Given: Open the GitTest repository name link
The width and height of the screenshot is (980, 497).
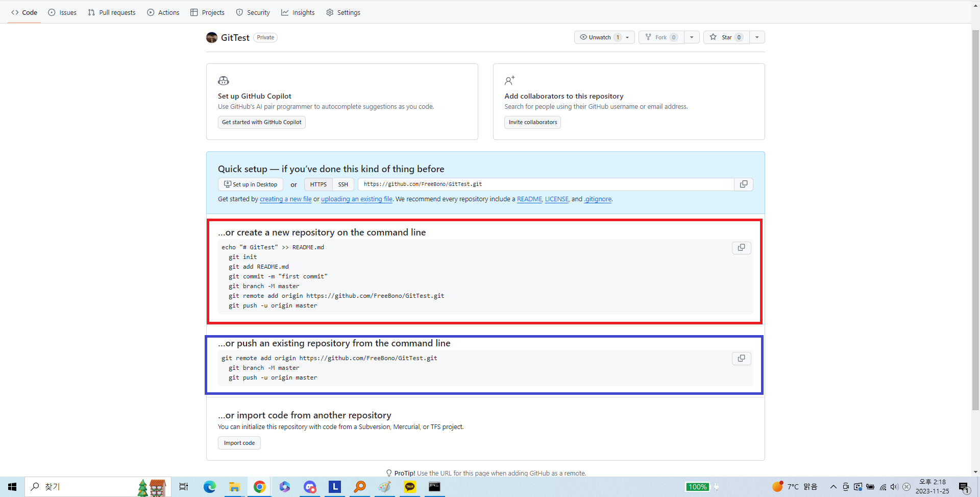Looking at the screenshot, I should tap(235, 37).
